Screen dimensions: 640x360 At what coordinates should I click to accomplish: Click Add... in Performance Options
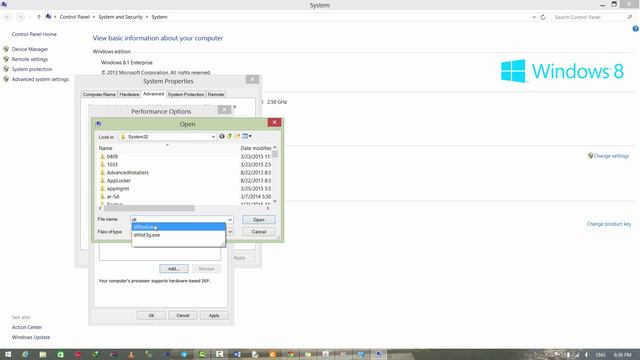(x=174, y=269)
